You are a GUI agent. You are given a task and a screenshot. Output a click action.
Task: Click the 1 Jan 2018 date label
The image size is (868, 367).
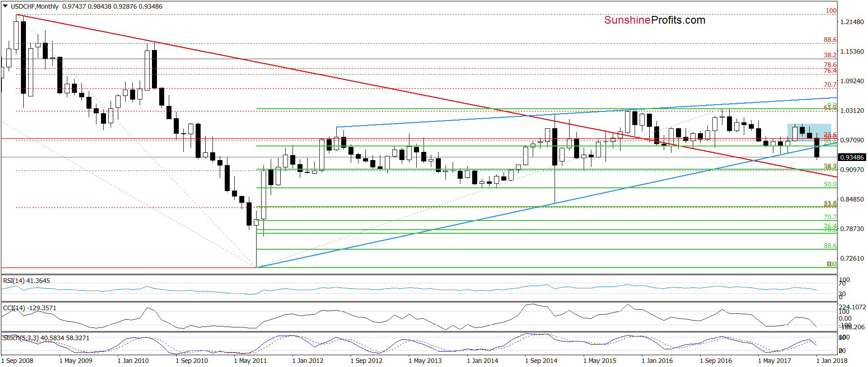[832, 361]
